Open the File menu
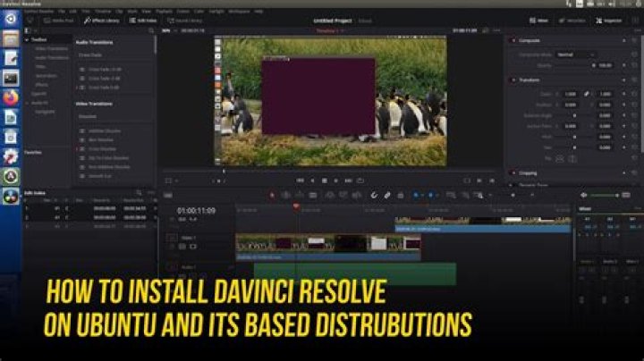This screenshot has width=644, height=361. [x=62, y=12]
